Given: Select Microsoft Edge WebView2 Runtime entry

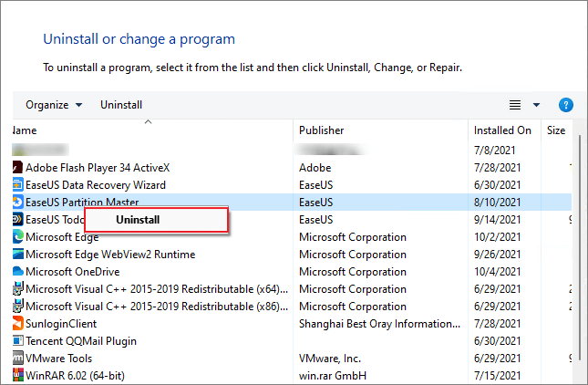Looking at the screenshot, I should pyautogui.click(x=110, y=255).
